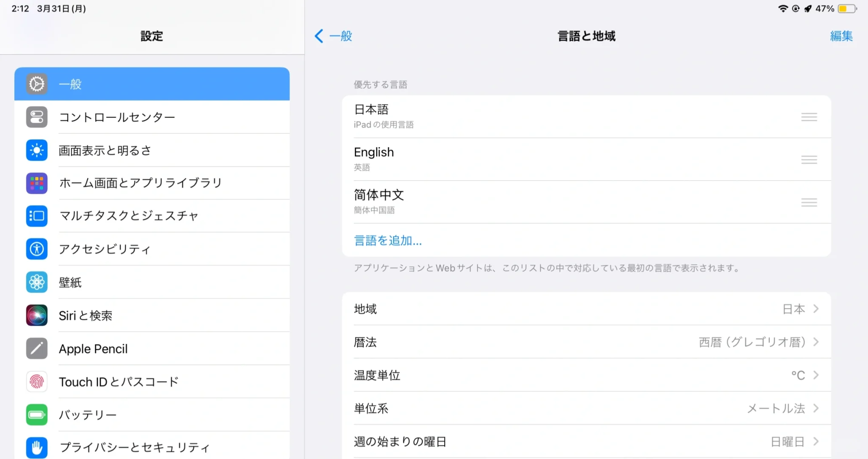
Task: Select コントロールセンター in settings sidebar
Action: [x=152, y=117]
